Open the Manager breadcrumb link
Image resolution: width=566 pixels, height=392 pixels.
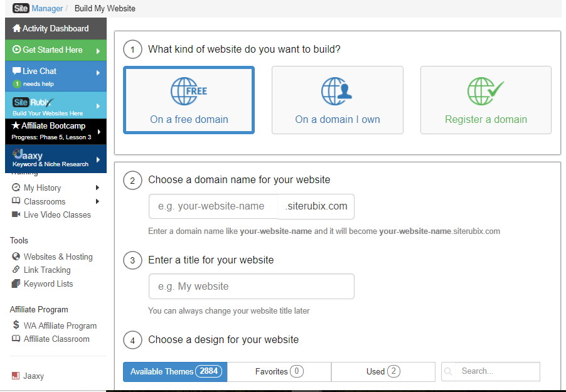tap(47, 8)
